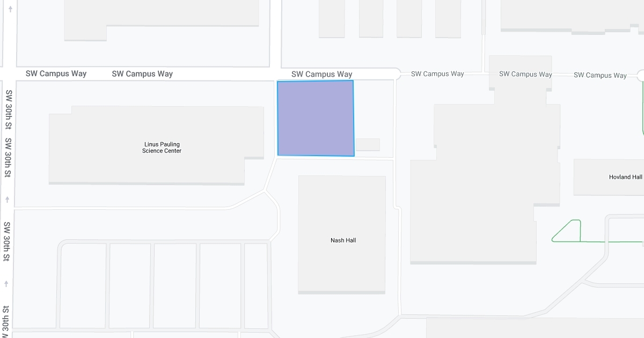Image resolution: width=644 pixels, height=338 pixels.
Task: Click the blue highlighted parcel
Action: click(316, 118)
